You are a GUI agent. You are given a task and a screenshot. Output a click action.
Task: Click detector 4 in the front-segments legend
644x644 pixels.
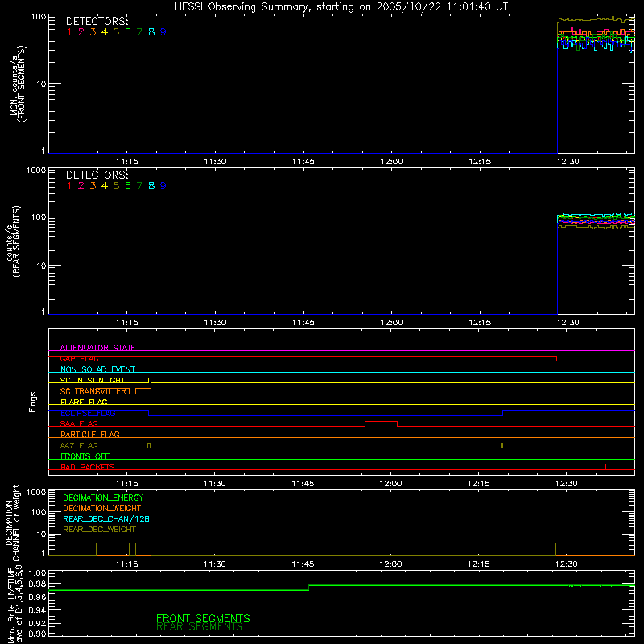(x=105, y=32)
